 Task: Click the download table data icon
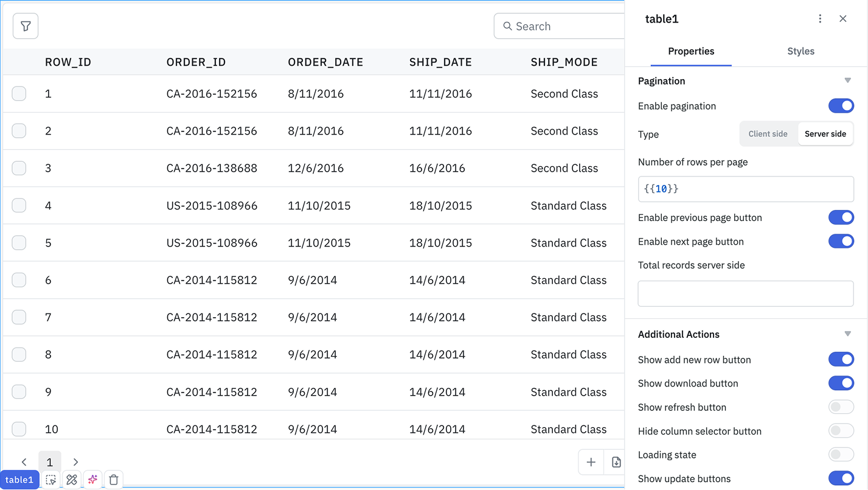click(616, 463)
